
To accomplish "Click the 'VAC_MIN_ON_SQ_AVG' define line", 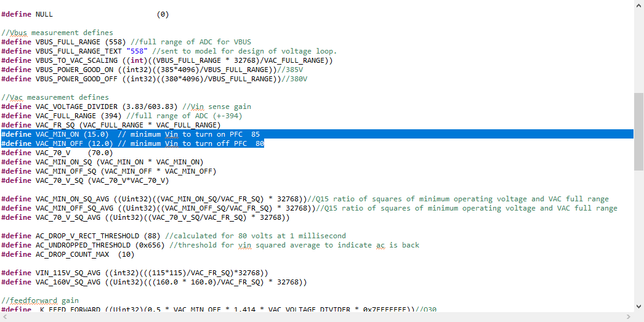I will [305, 199].
